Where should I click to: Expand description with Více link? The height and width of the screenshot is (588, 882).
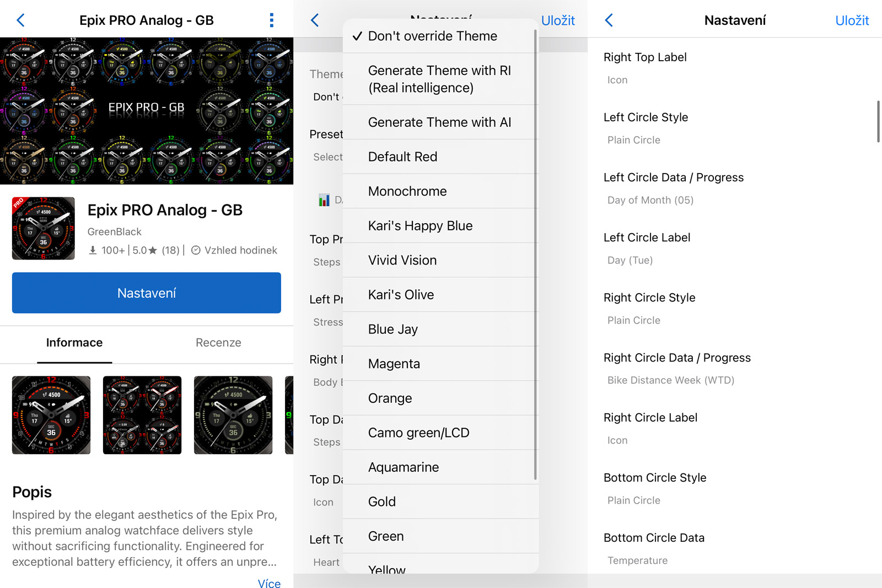click(x=269, y=583)
